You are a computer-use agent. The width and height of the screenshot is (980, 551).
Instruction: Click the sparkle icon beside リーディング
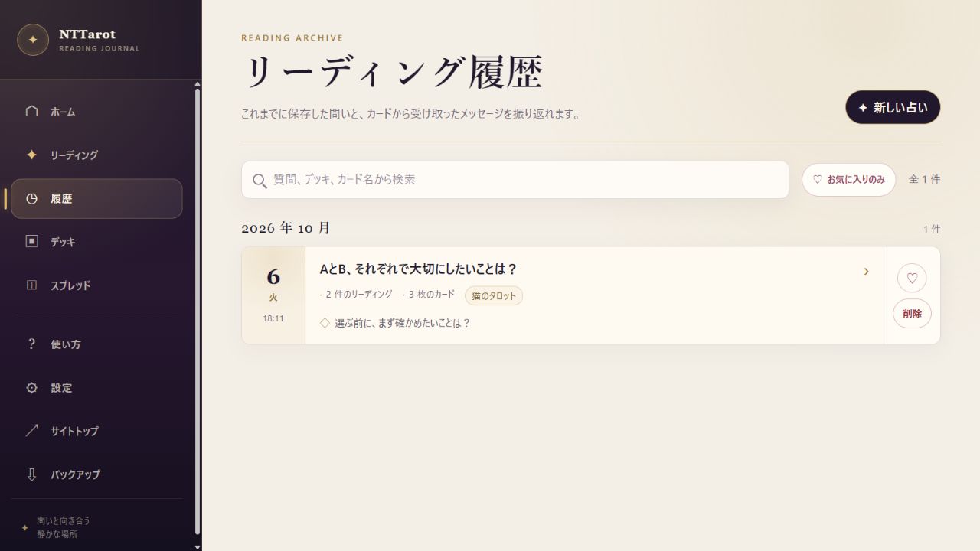[31, 155]
